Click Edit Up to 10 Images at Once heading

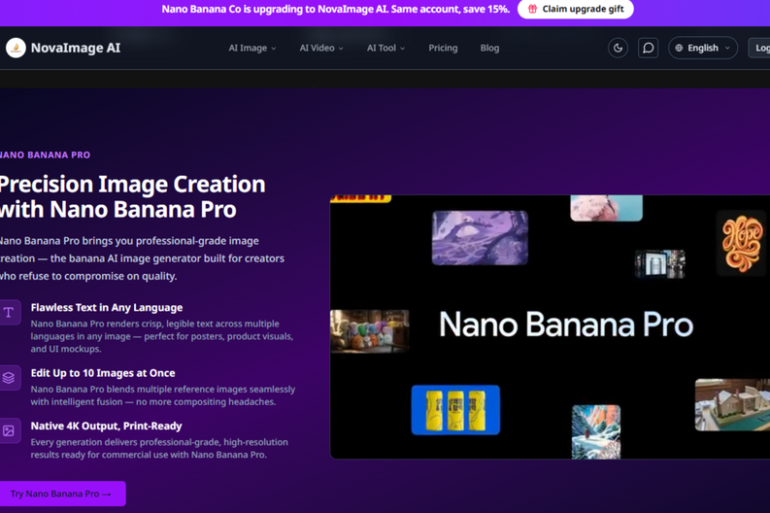tap(103, 373)
